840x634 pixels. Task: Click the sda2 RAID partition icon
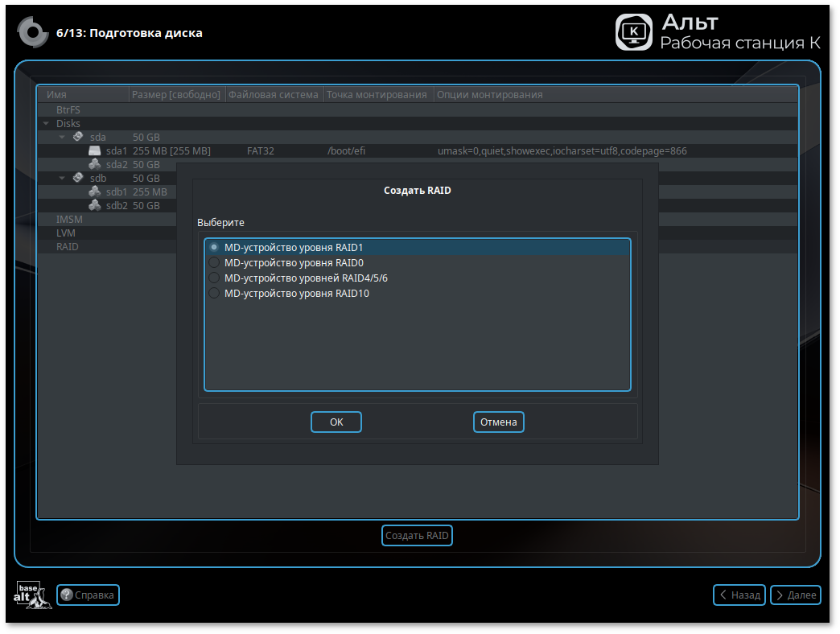tap(94, 164)
